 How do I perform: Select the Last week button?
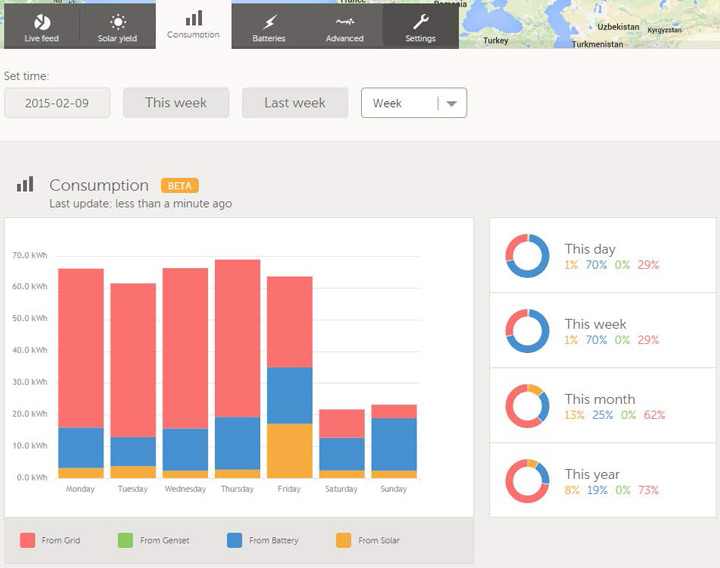[295, 103]
